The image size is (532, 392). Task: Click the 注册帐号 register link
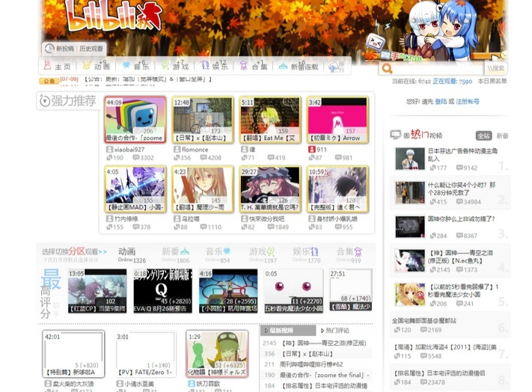pos(467,102)
